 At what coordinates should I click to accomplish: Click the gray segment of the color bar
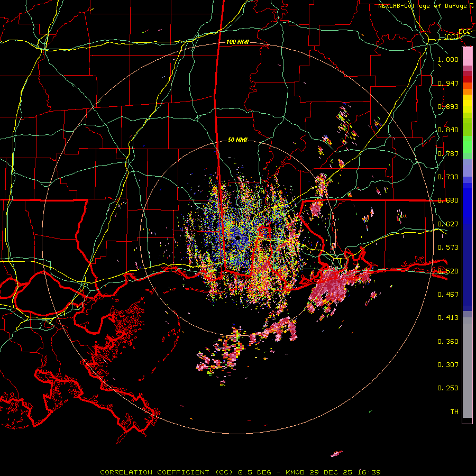(x=467, y=368)
